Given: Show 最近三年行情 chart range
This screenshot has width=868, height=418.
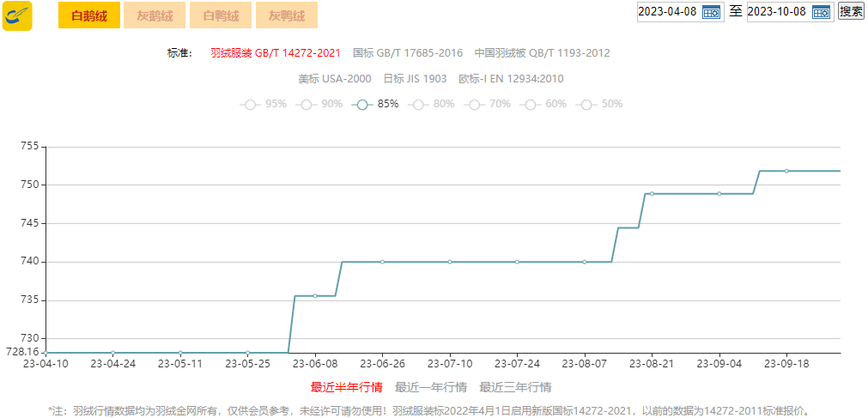Looking at the screenshot, I should [x=515, y=387].
